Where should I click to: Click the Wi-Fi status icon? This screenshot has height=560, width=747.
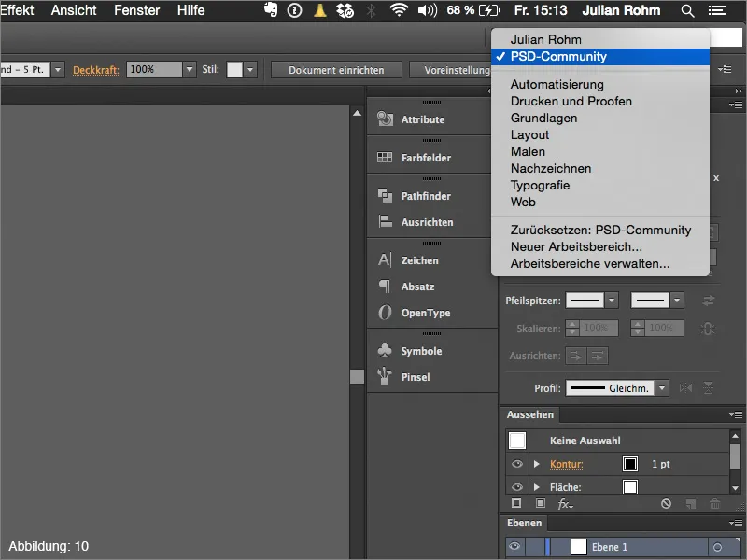[x=399, y=10]
